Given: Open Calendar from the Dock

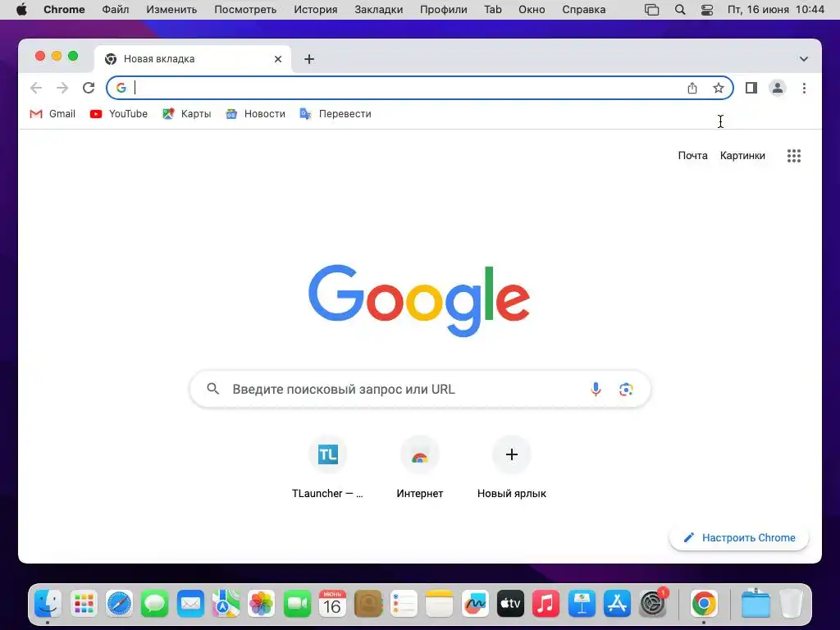Looking at the screenshot, I should click(332, 604).
